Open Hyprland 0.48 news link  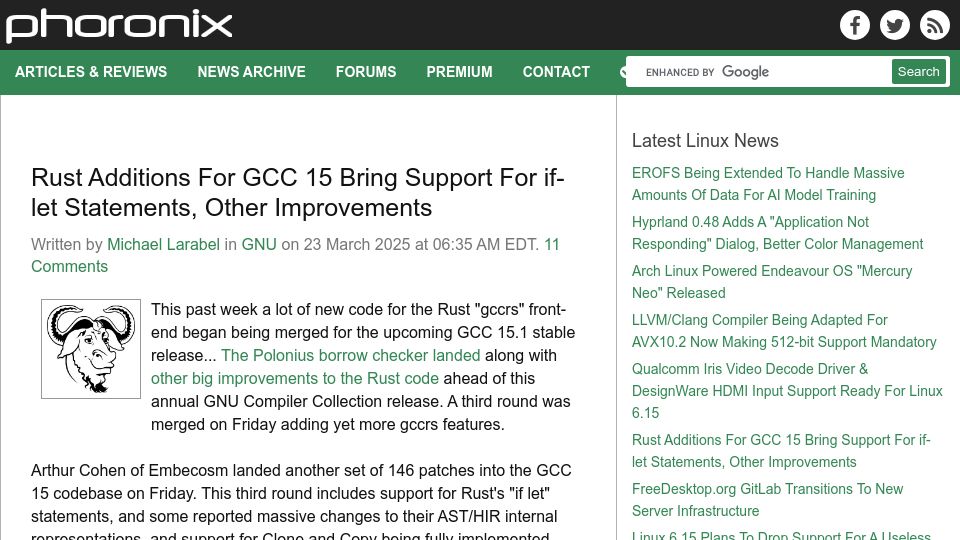[777, 233]
